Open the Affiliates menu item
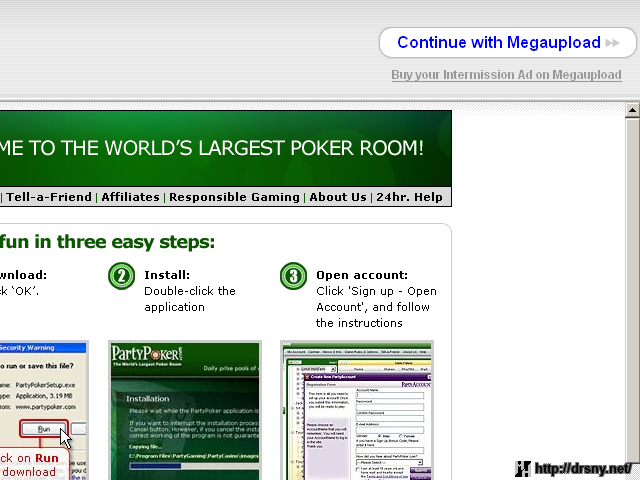This screenshot has width=640, height=480. point(130,197)
